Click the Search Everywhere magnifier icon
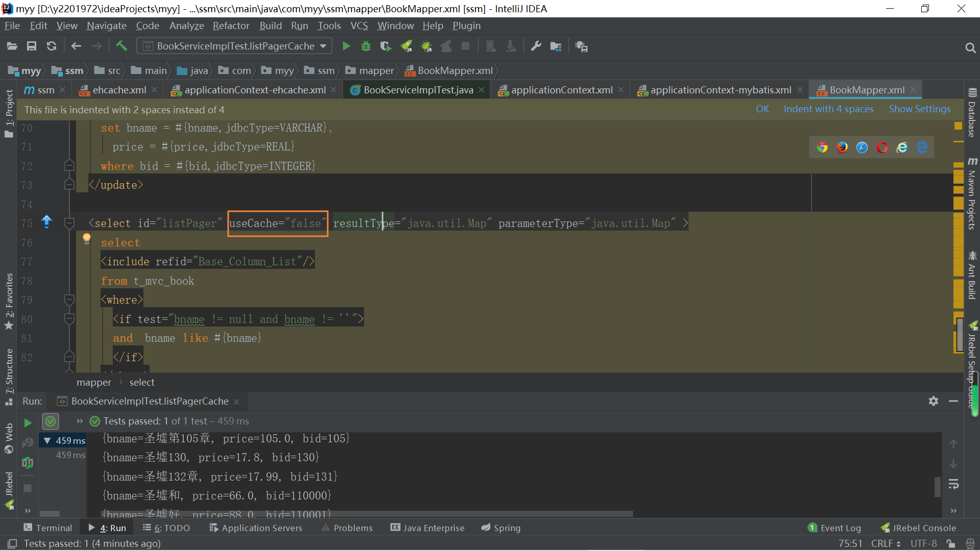The image size is (980, 551). 970,47
